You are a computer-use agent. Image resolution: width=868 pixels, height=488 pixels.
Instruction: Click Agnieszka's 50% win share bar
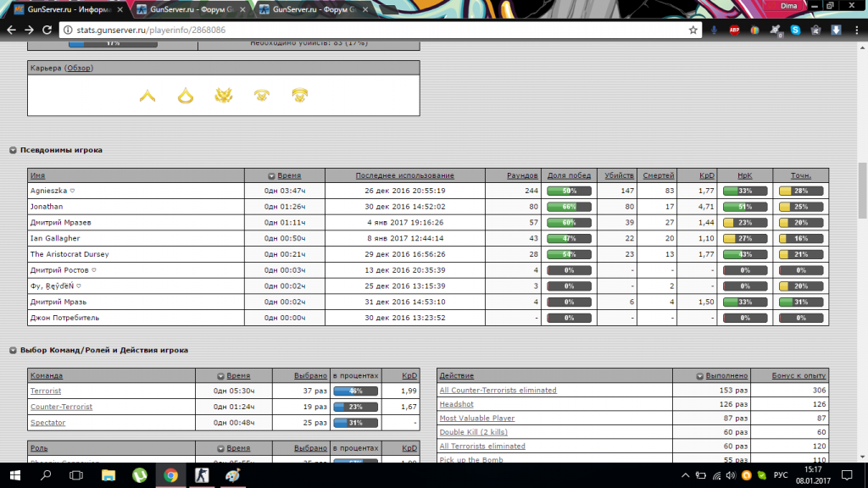point(569,191)
